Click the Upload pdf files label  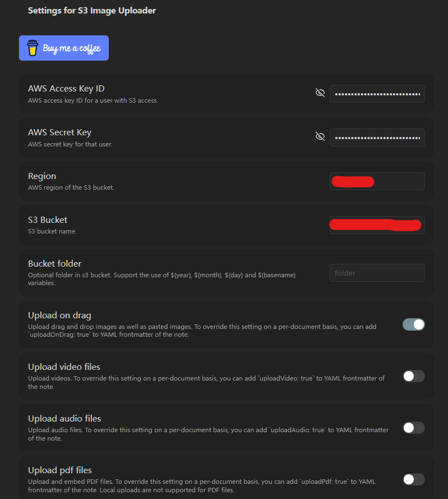tap(60, 470)
